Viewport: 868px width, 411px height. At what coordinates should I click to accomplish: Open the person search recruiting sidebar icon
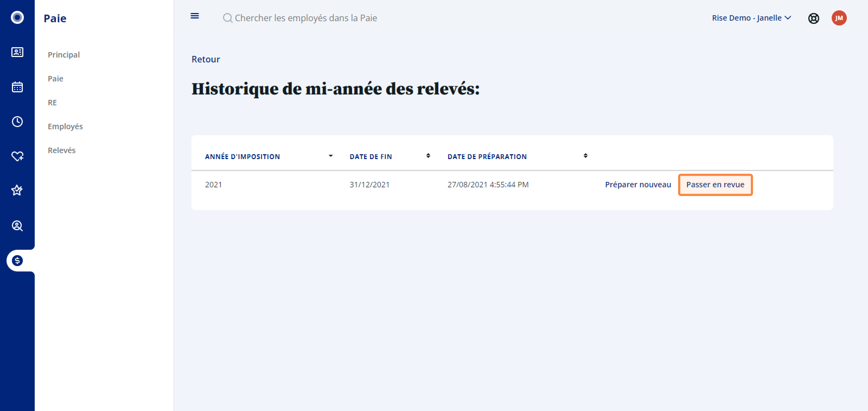point(17,226)
